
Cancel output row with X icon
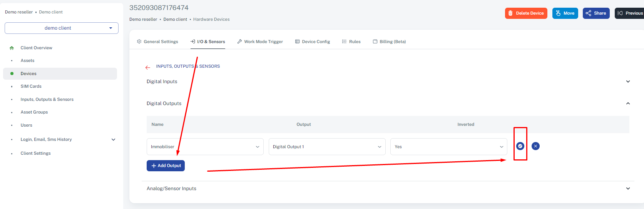point(535,146)
